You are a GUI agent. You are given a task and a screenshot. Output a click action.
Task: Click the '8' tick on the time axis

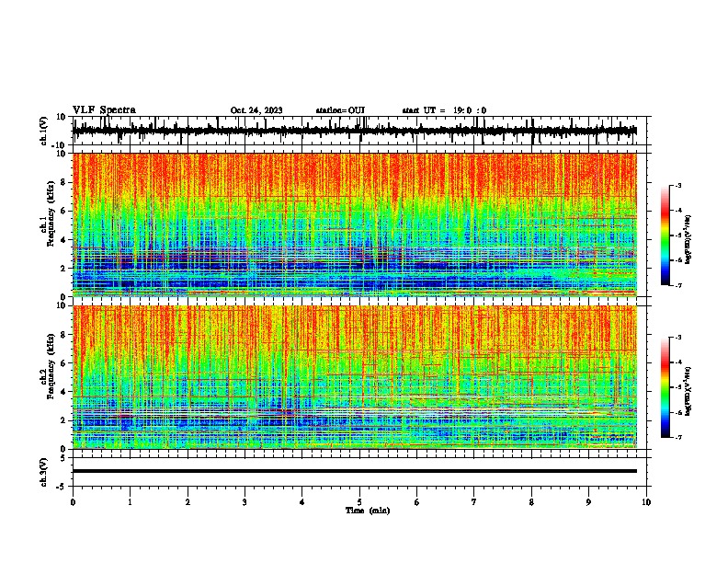(x=531, y=502)
